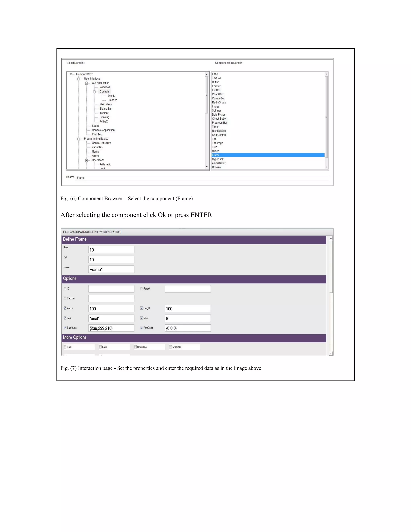Collapse the HarbourPWCT root node
This screenshot has height=532, width=411.
click(x=71, y=75)
